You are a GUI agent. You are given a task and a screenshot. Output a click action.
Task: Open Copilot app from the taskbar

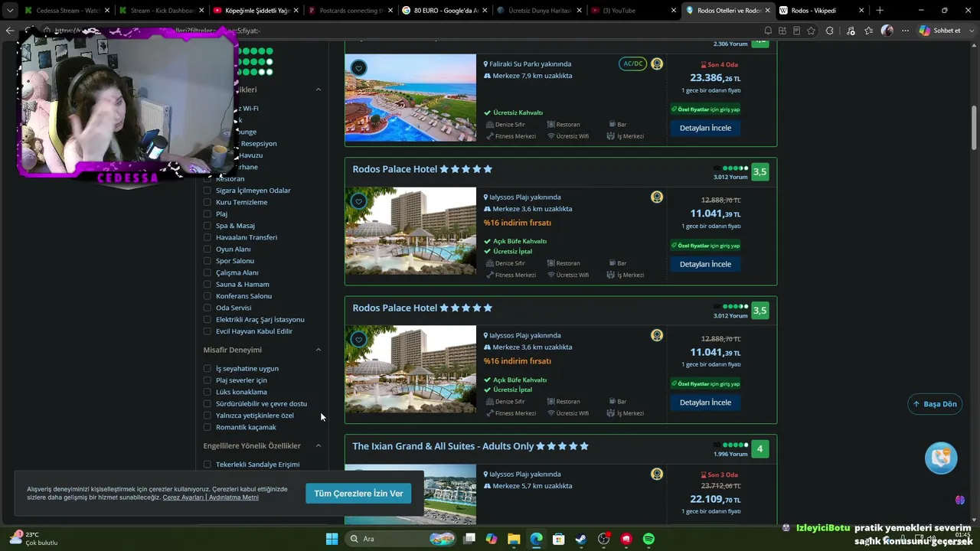click(x=492, y=539)
